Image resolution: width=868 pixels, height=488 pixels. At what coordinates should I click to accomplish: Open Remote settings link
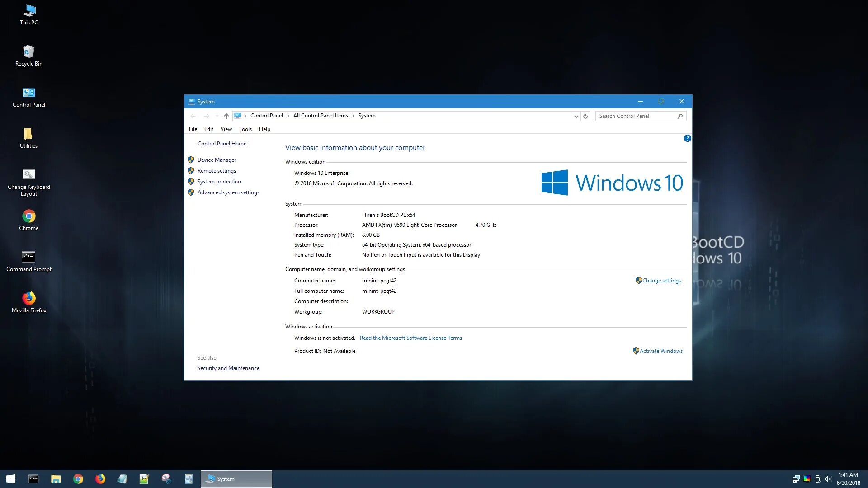coord(217,171)
